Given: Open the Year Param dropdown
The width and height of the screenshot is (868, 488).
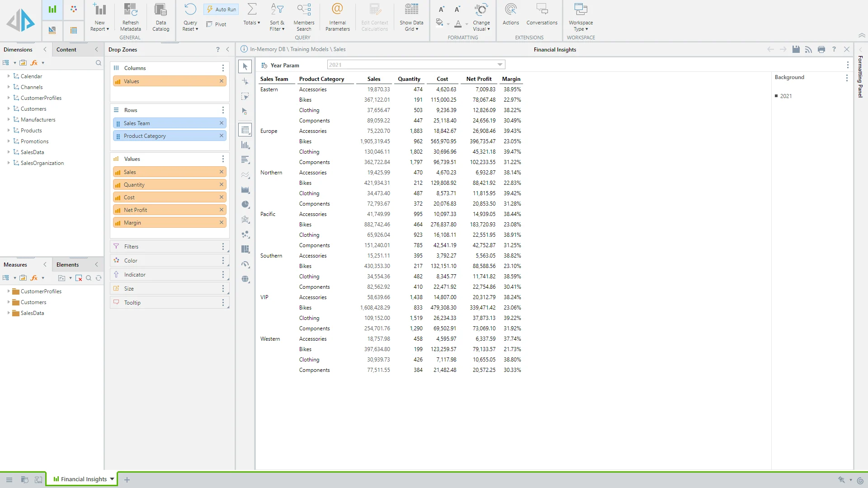Looking at the screenshot, I should (x=500, y=65).
